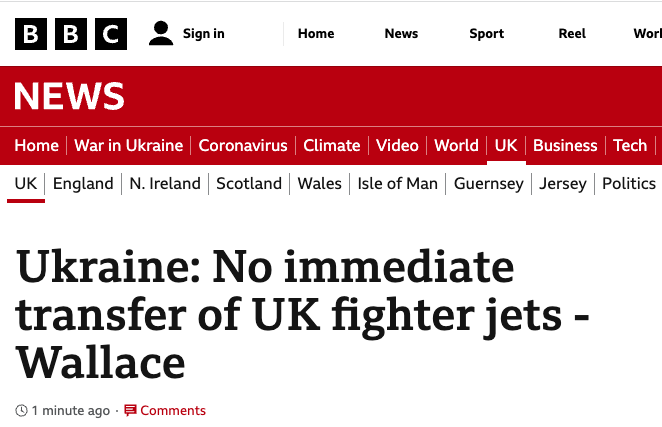
Task: Open Scotland regional news
Action: point(249,183)
